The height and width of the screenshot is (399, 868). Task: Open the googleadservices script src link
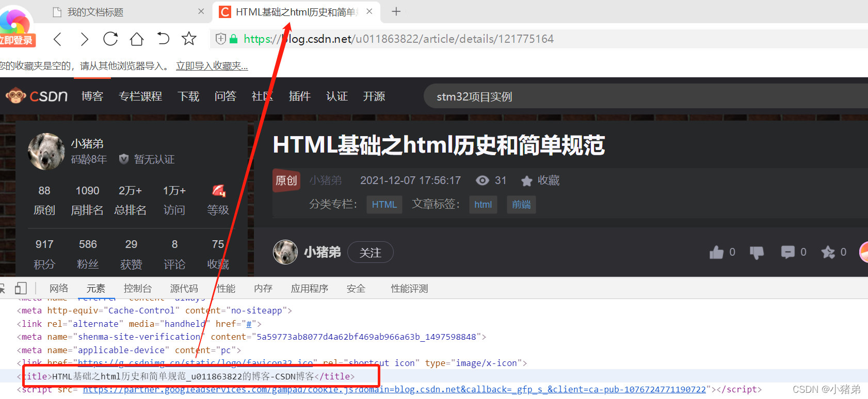(x=394, y=390)
